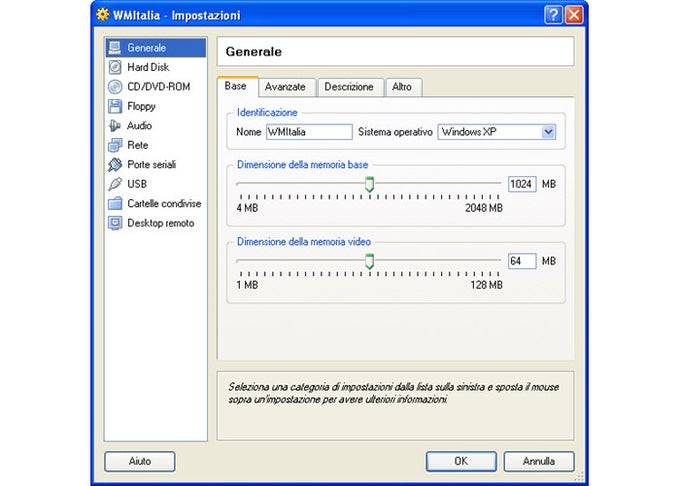Image resolution: width=680 pixels, height=486 pixels.
Task: Click the base memory 1024 MB field
Action: 522,184
